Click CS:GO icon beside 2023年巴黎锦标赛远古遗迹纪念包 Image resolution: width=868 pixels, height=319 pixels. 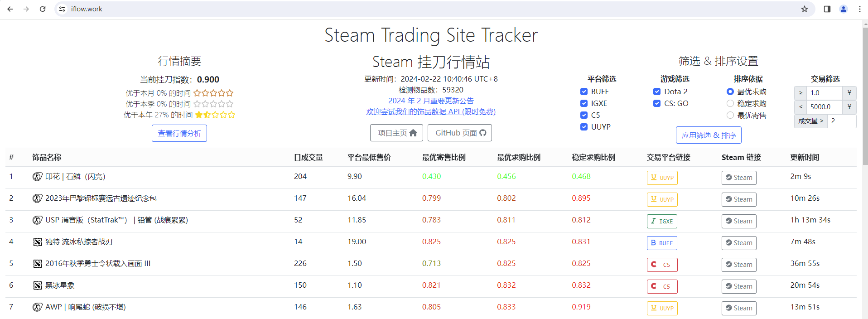pyautogui.click(x=38, y=198)
